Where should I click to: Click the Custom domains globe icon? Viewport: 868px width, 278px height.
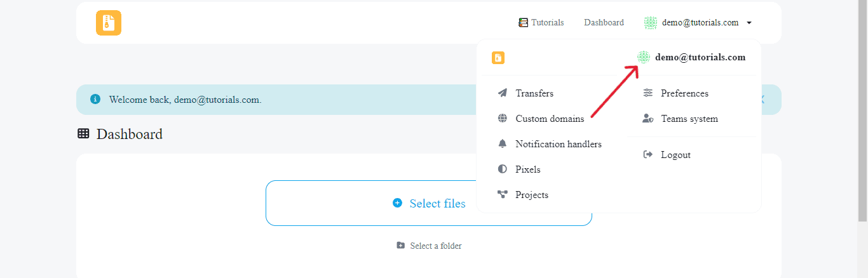pos(503,119)
